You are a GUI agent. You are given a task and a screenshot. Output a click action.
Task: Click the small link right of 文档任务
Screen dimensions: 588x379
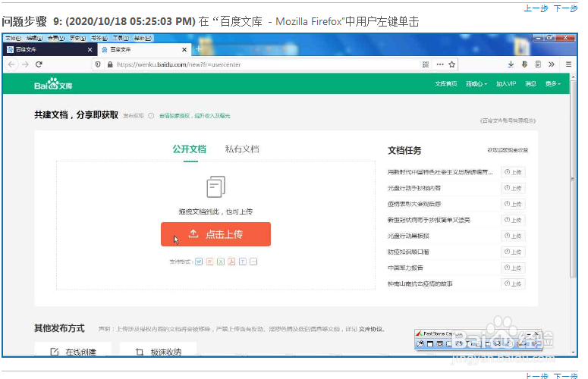[508, 150]
